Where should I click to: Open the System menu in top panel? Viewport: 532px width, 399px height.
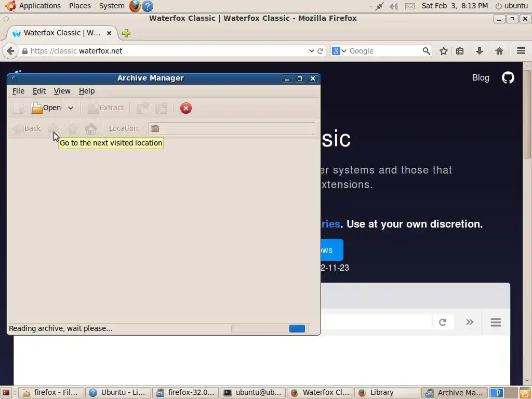coord(112,6)
